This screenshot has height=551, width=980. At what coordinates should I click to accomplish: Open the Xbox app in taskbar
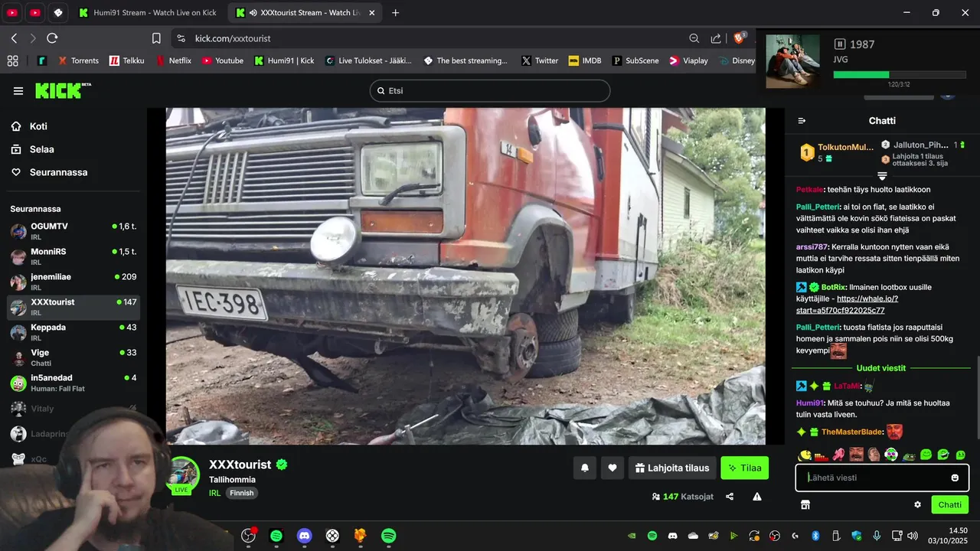point(332,536)
